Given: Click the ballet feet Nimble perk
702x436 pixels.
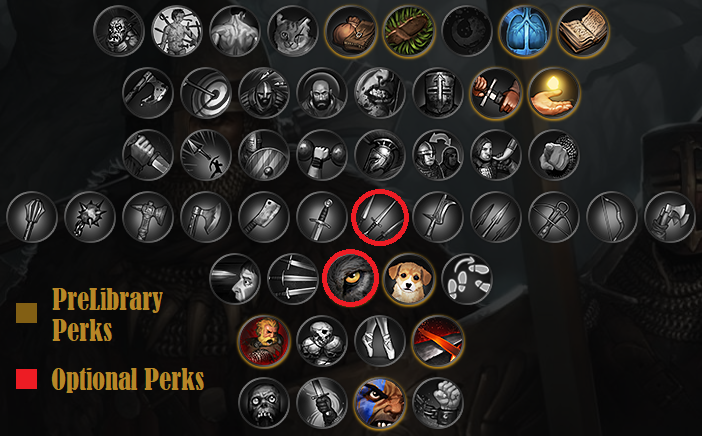Looking at the screenshot, I should coord(380,341).
